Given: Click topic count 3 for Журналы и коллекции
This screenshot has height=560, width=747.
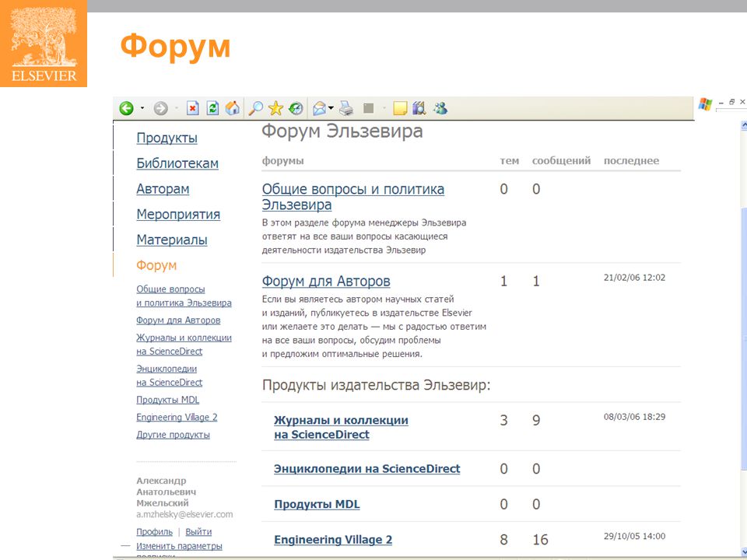Looking at the screenshot, I should click(503, 420).
